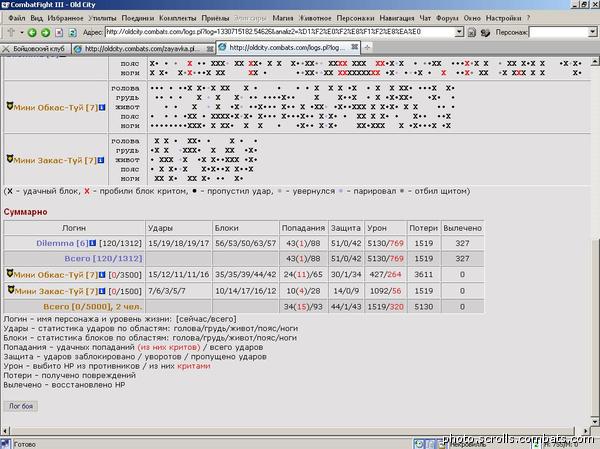Open the Приёмы menu

[x=215, y=18]
